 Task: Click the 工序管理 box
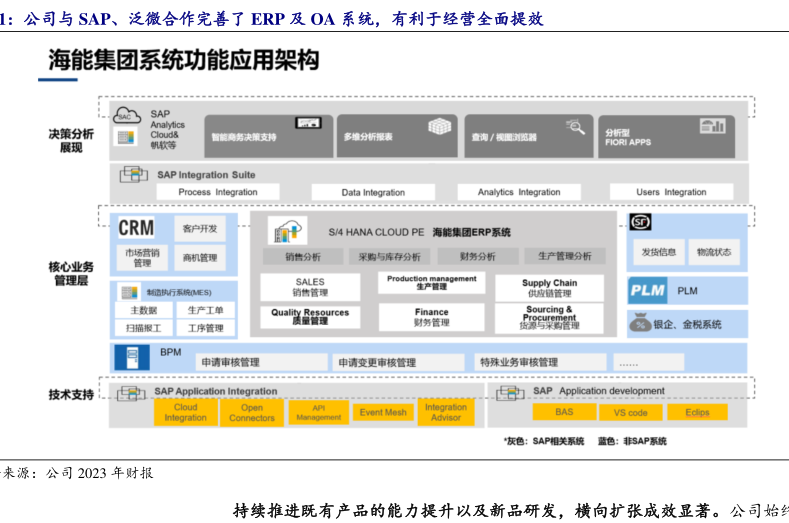point(205,328)
